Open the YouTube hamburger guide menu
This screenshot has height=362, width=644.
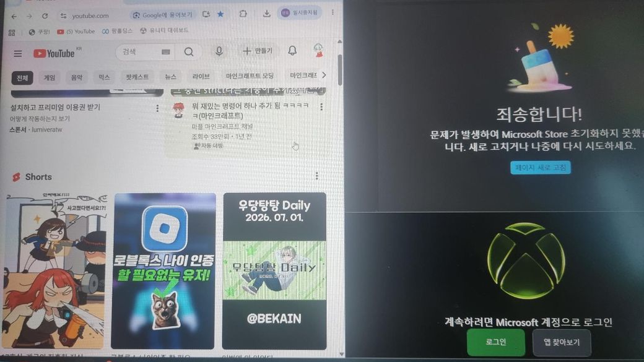click(x=18, y=53)
